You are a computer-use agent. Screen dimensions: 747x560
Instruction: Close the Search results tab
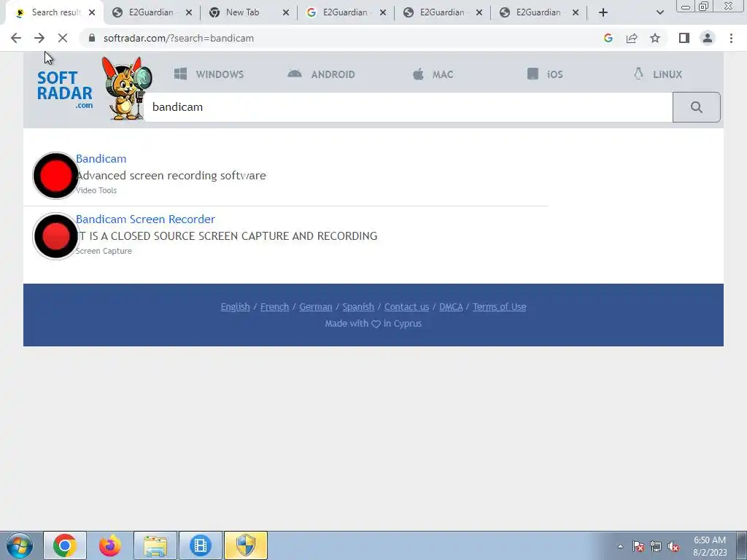(92, 12)
